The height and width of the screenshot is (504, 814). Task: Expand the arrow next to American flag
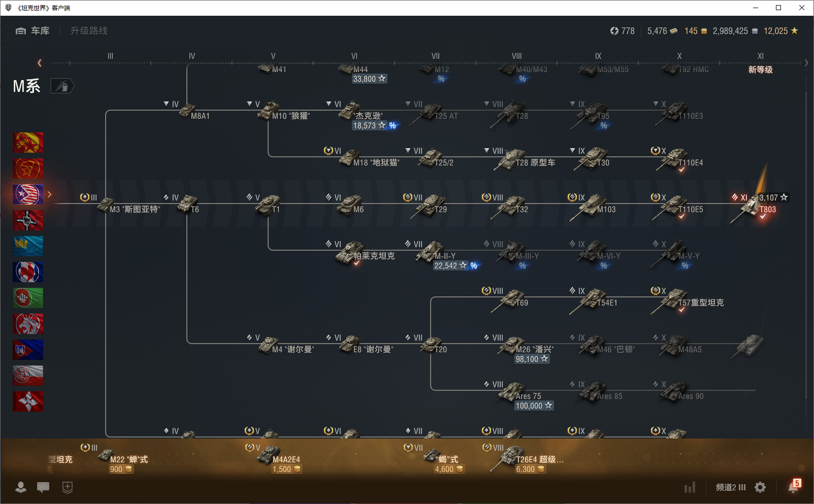click(x=49, y=194)
